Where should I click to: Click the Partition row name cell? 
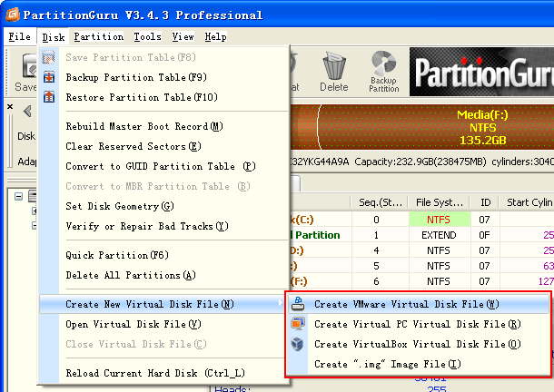(320, 235)
